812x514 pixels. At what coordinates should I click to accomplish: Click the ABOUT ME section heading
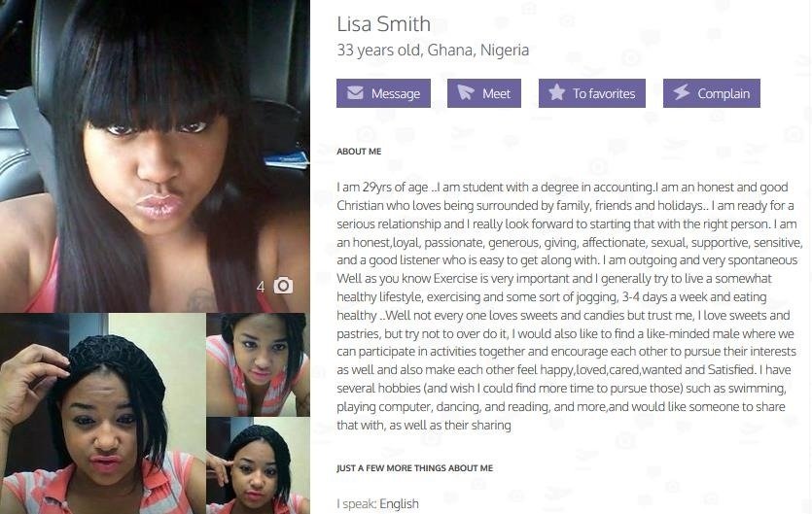coord(359,152)
